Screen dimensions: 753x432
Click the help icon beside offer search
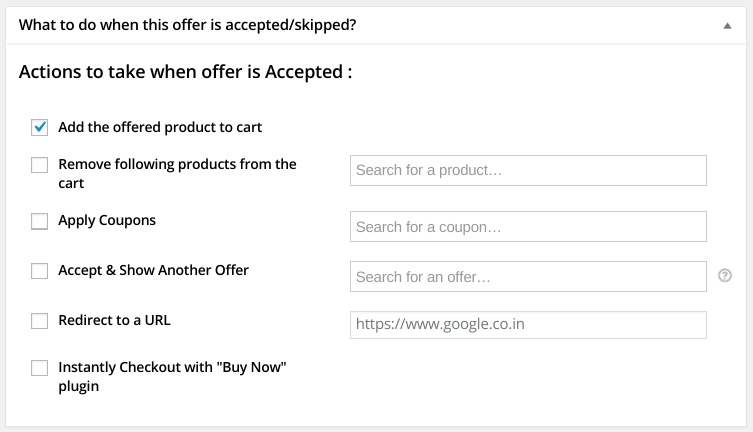point(725,276)
